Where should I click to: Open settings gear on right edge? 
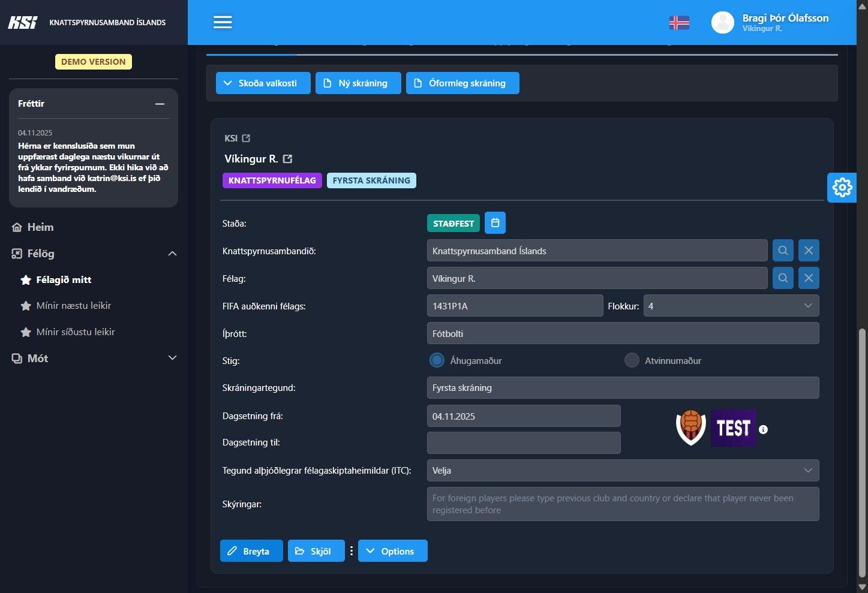click(842, 188)
